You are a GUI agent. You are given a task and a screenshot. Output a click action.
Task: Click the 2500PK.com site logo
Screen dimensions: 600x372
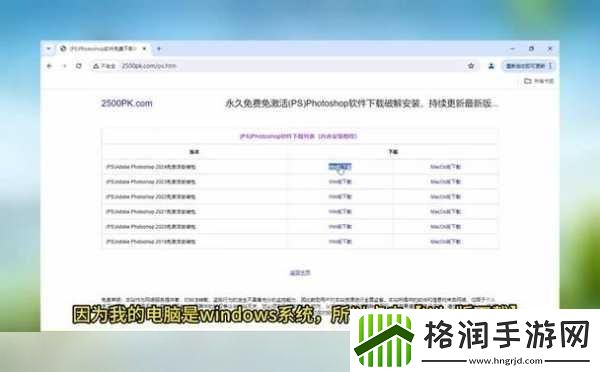pos(127,103)
